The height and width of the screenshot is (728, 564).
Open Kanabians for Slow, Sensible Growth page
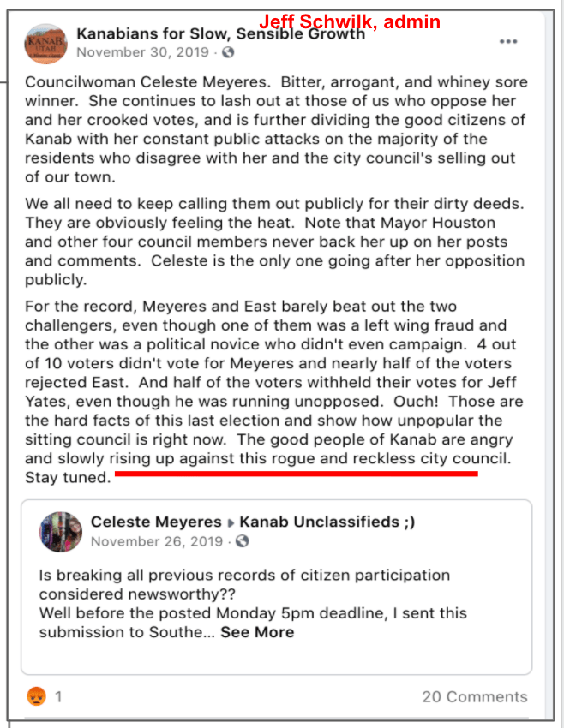(220, 34)
